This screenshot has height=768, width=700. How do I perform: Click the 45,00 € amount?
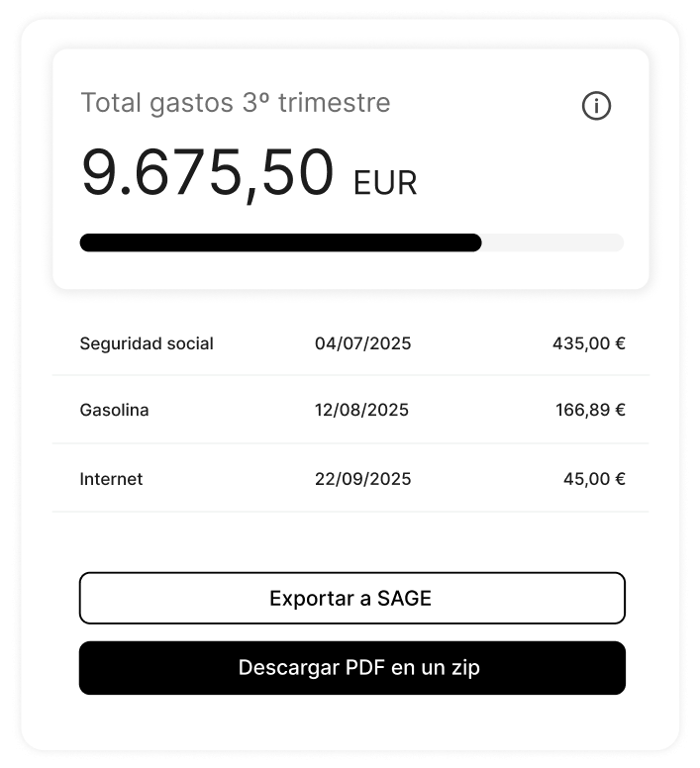click(x=594, y=479)
